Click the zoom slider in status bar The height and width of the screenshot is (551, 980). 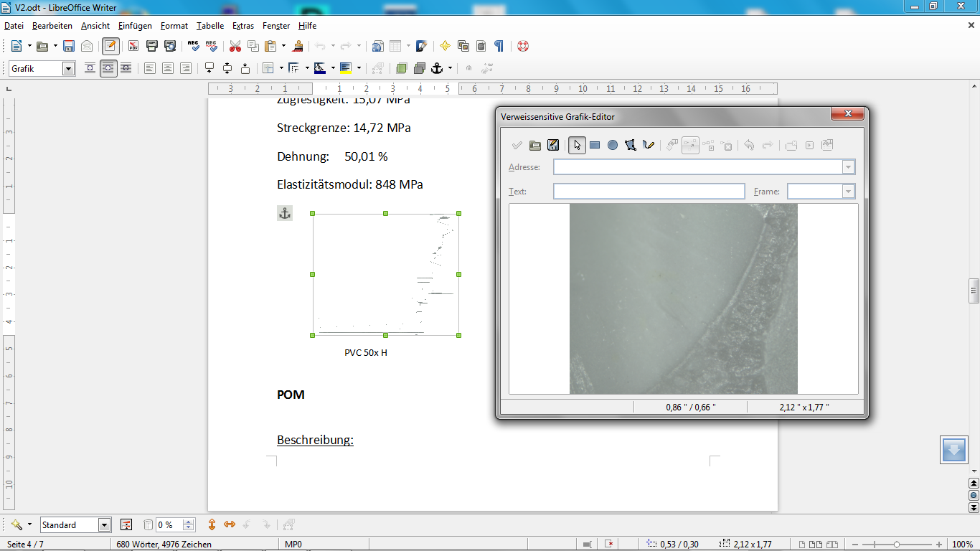pyautogui.click(x=897, y=545)
